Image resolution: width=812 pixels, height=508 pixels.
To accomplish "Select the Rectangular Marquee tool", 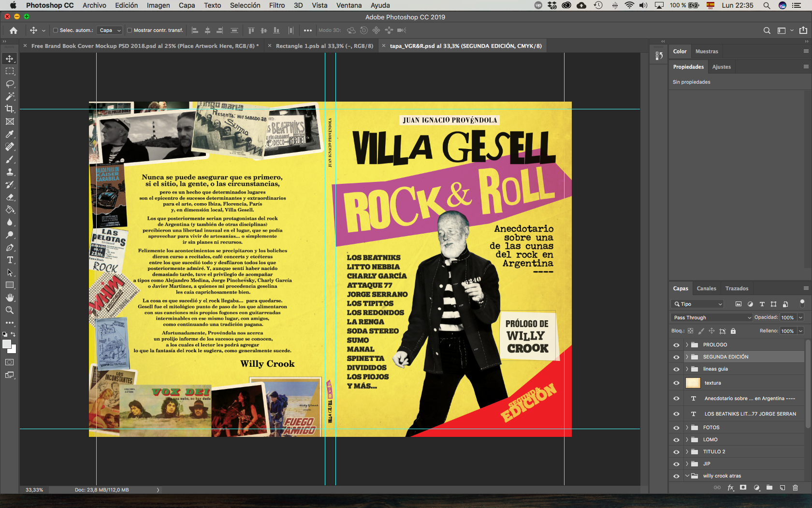I will (10, 71).
